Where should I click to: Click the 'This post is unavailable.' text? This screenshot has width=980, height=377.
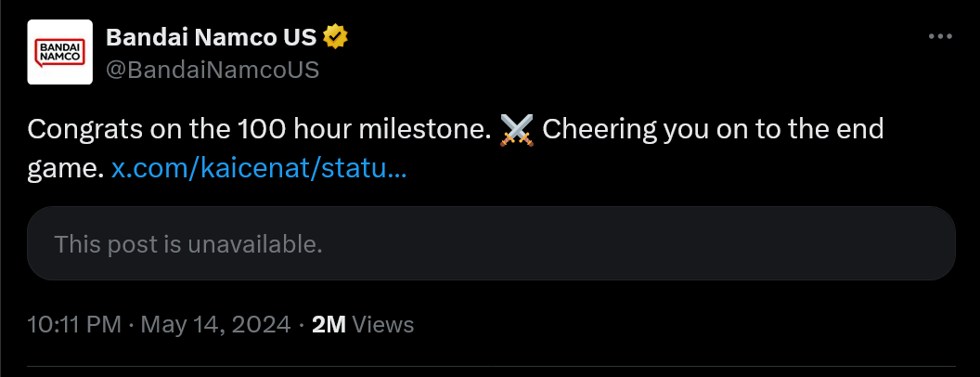point(188,244)
